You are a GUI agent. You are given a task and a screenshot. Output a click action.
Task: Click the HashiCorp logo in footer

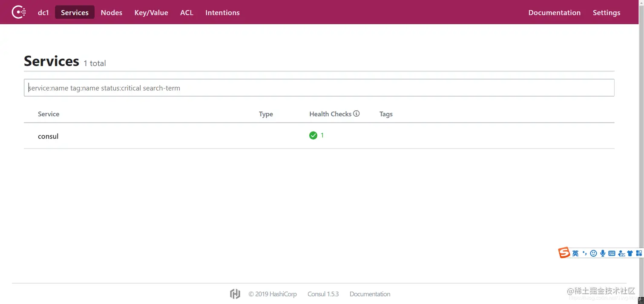click(235, 294)
